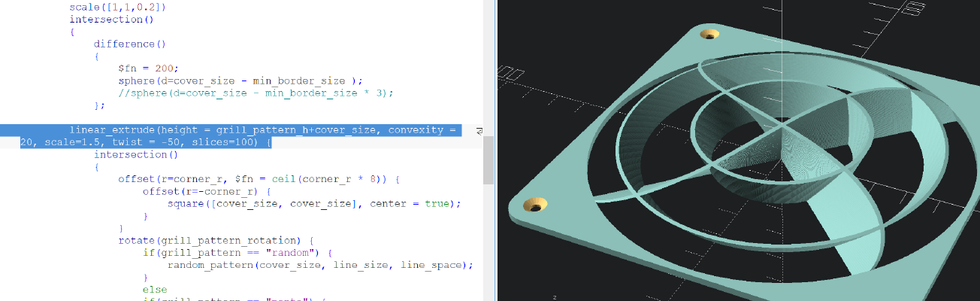Click the highlighted linear_extrude line
The width and height of the screenshot is (980, 301).
click(x=263, y=129)
